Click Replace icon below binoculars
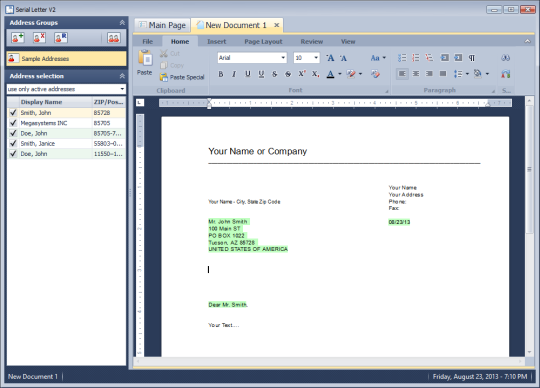The image size is (540, 388). point(505,74)
